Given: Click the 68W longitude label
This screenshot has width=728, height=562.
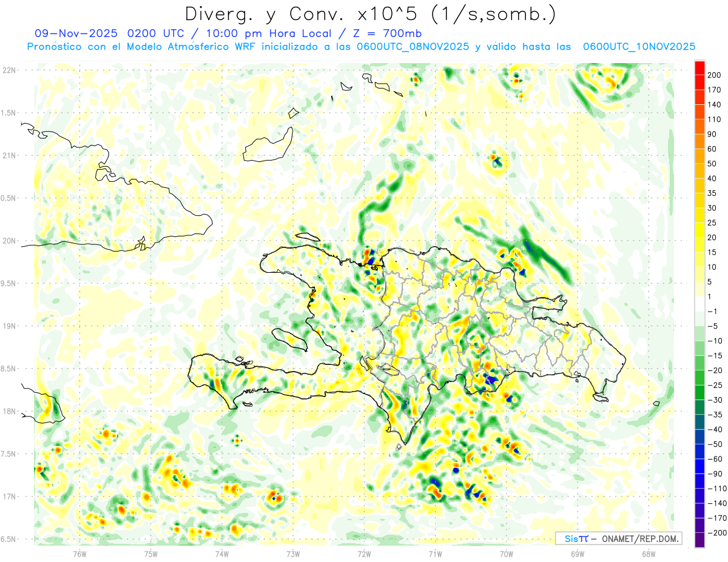Looking at the screenshot, I should click(x=649, y=554).
